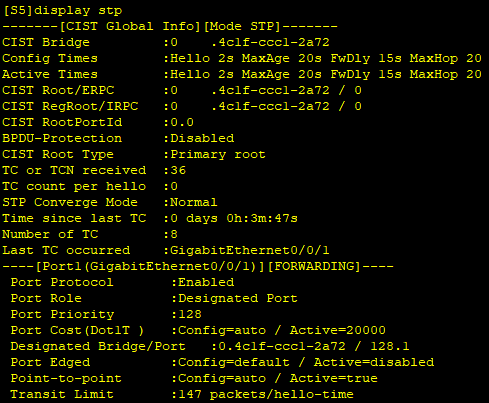This screenshot has width=489, height=403.
Task: Click the STP Converge Mode Normal value
Action: [194, 202]
